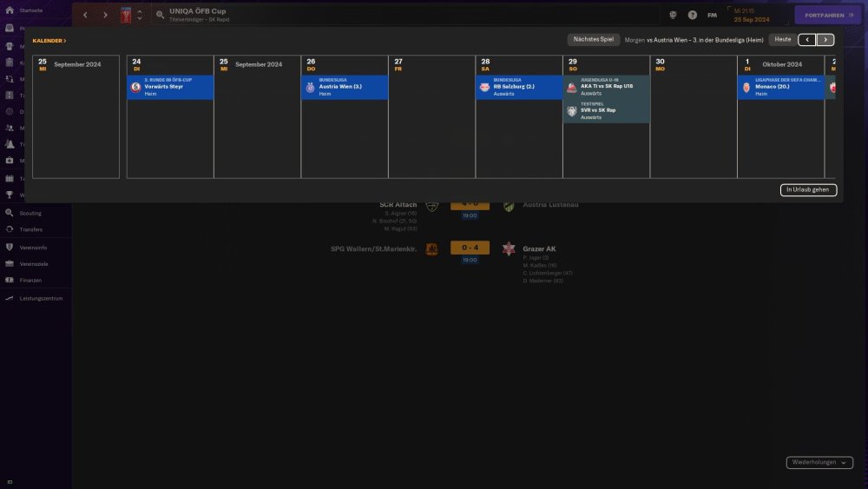Click the Startseite home icon
The width and height of the screenshot is (868, 489).
10,10
